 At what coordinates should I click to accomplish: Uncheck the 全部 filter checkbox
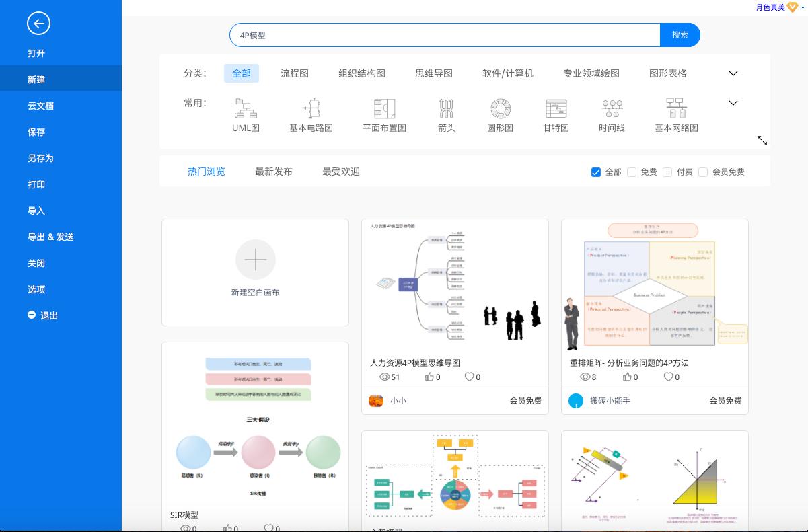pos(595,172)
